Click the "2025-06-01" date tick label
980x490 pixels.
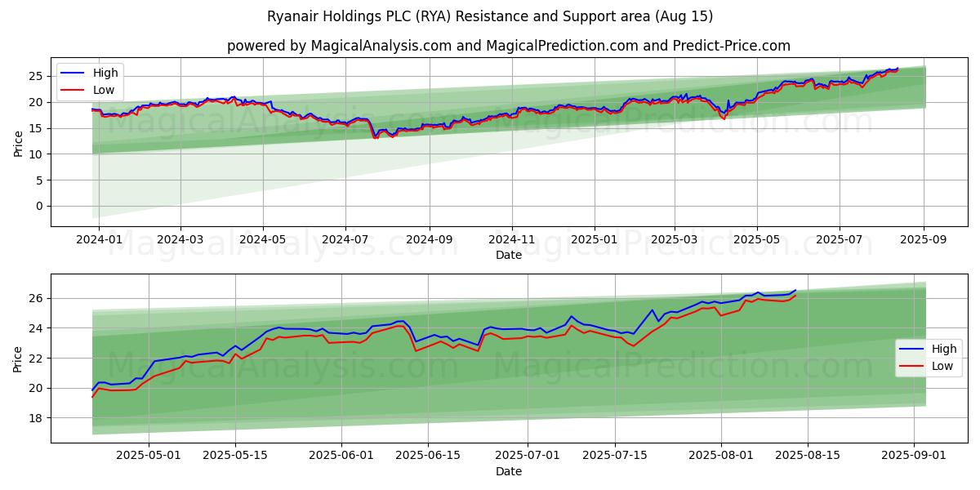tap(341, 457)
